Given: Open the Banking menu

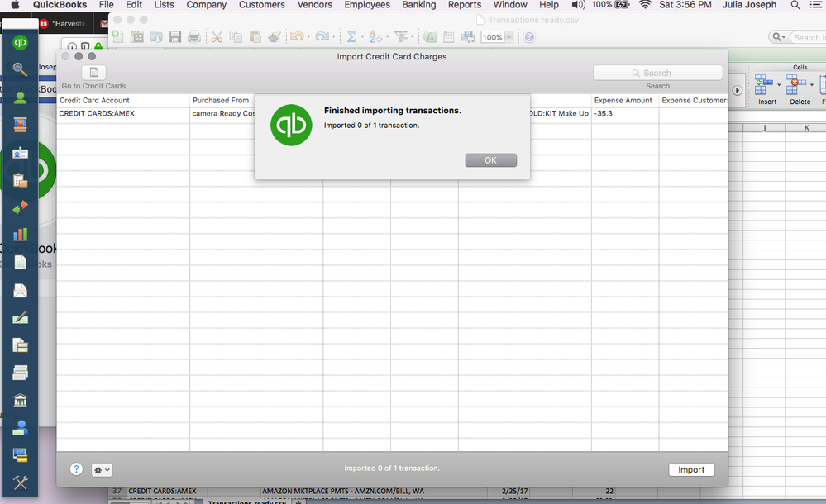Looking at the screenshot, I should point(419,5).
